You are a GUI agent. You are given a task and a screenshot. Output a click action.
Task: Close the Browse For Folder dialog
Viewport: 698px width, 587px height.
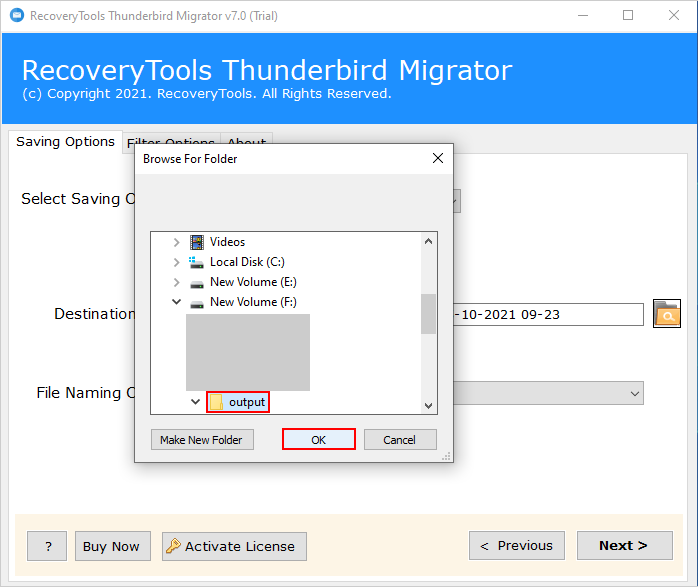coord(438,158)
